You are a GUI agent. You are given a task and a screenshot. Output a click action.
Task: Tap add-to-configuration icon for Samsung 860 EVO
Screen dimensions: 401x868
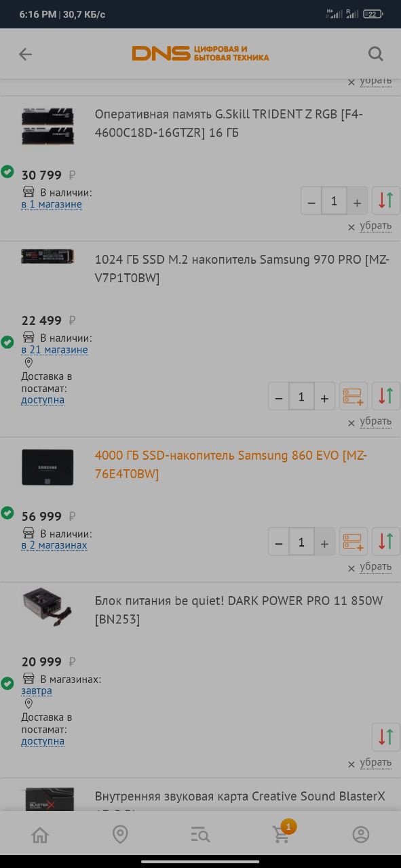tap(354, 541)
